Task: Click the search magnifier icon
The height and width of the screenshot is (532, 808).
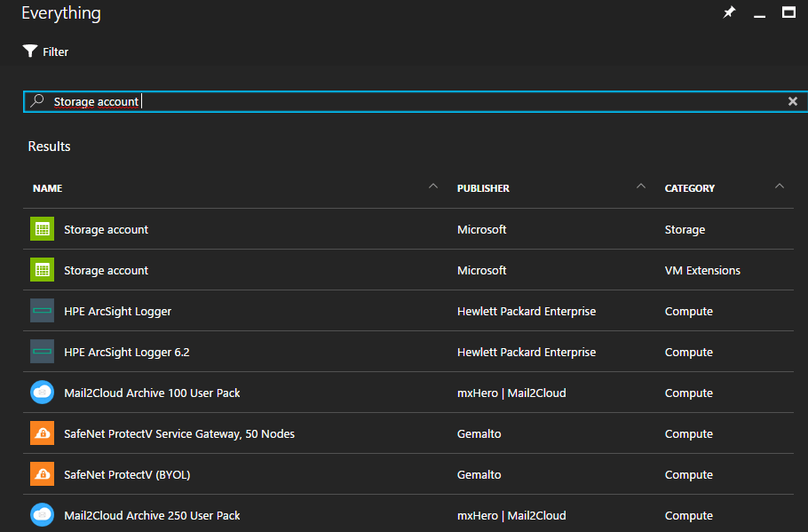Action: pos(37,101)
